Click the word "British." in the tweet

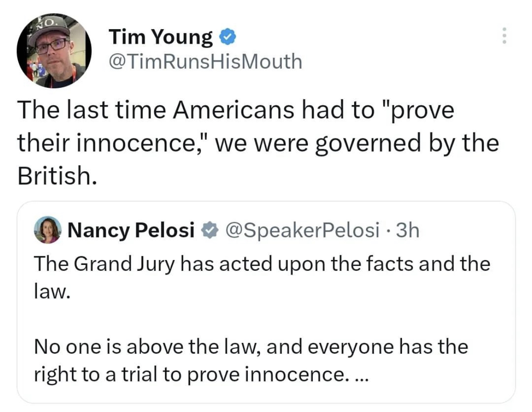click(57, 177)
